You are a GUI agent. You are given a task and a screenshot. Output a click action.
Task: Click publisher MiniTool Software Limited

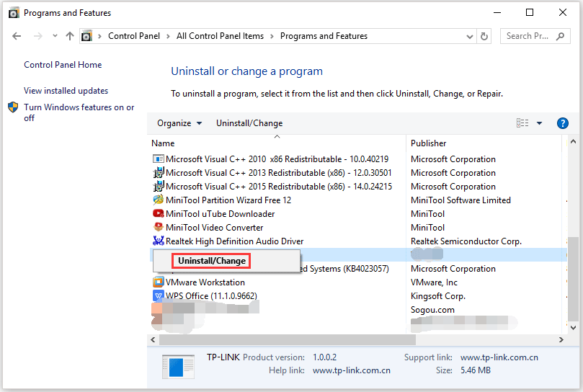[460, 200]
